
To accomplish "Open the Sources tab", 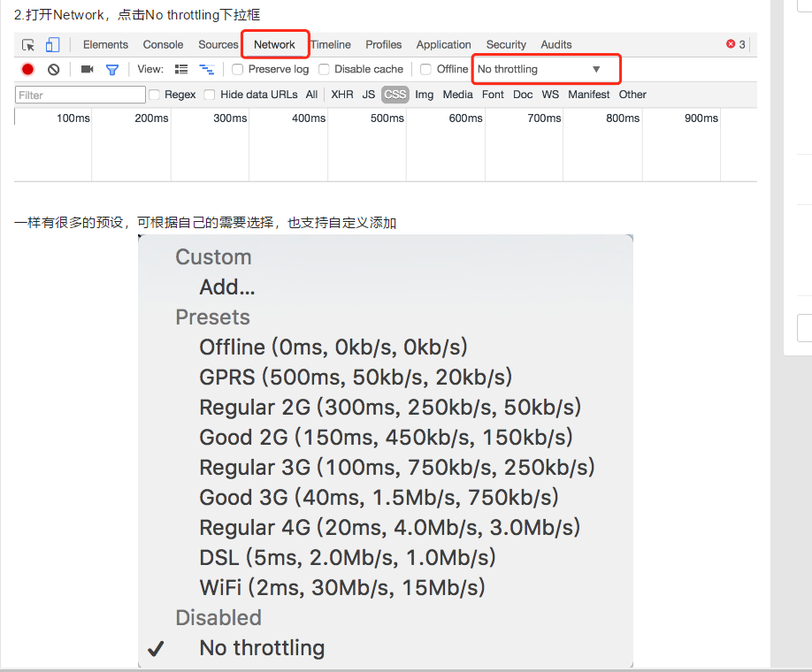I will coord(218,44).
